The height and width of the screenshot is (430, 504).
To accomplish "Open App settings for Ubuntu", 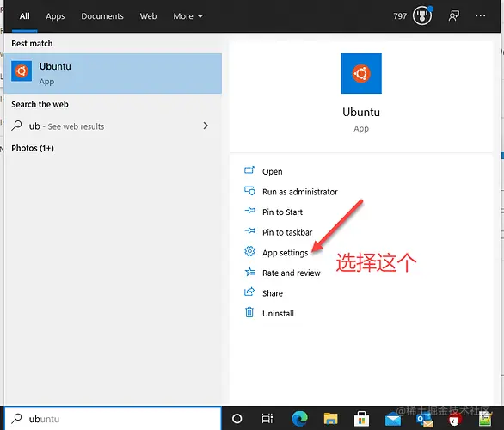I will [x=285, y=253].
